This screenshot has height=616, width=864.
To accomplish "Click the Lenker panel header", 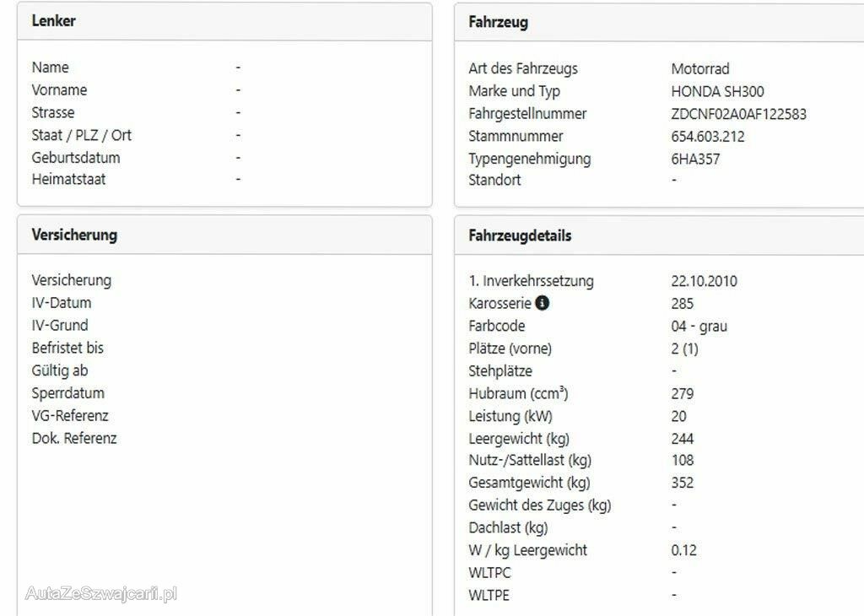I will [x=54, y=22].
